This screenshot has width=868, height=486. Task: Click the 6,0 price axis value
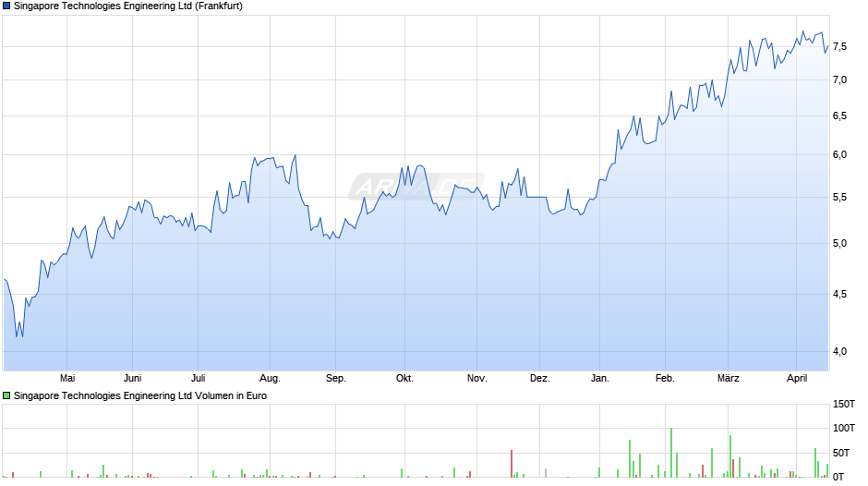(839, 154)
